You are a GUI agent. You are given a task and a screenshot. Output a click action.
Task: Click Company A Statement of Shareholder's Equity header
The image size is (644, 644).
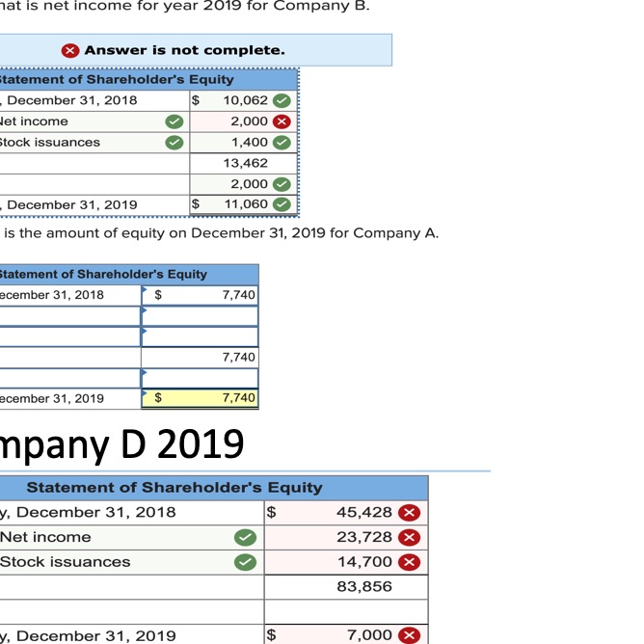pos(129,275)
